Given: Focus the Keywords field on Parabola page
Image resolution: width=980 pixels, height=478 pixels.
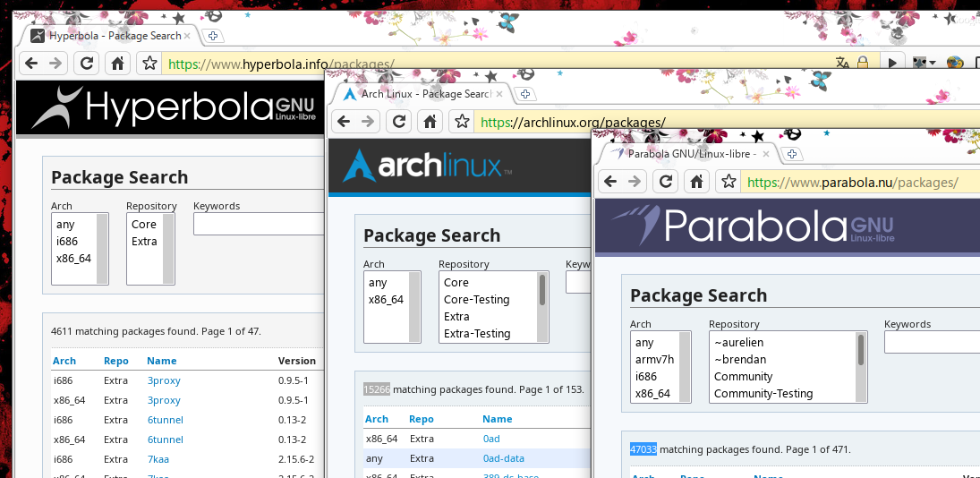Looking at the screenshot, I should tap(932, 342).
